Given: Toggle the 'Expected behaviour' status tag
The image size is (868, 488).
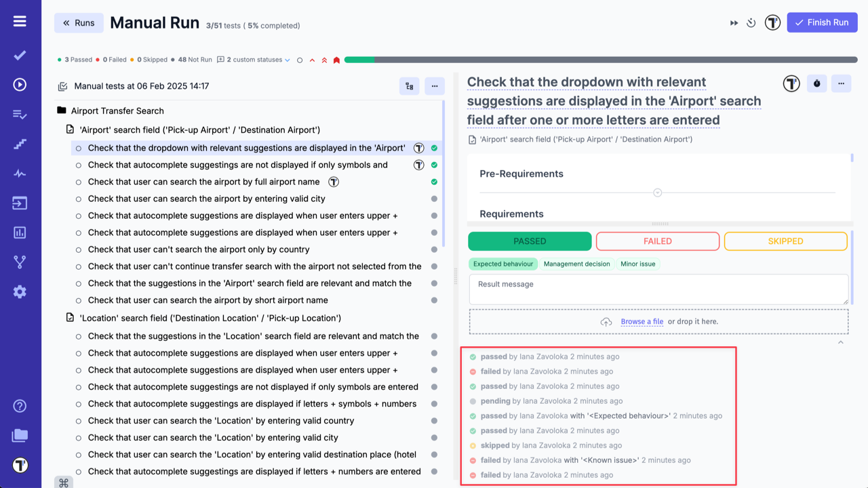Looking at the screenshot, I should point(502,264).
